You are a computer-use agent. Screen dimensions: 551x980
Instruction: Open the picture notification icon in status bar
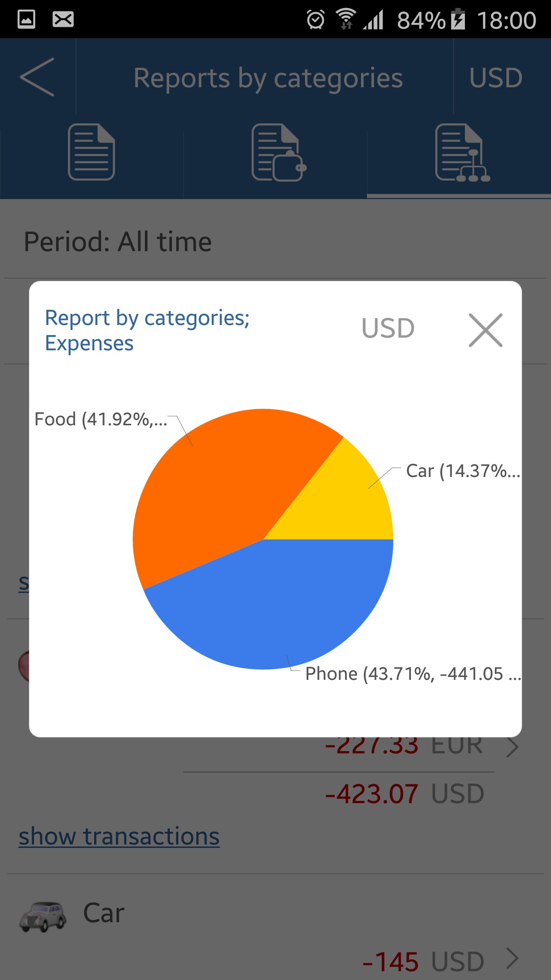click(x=26, y=19)
